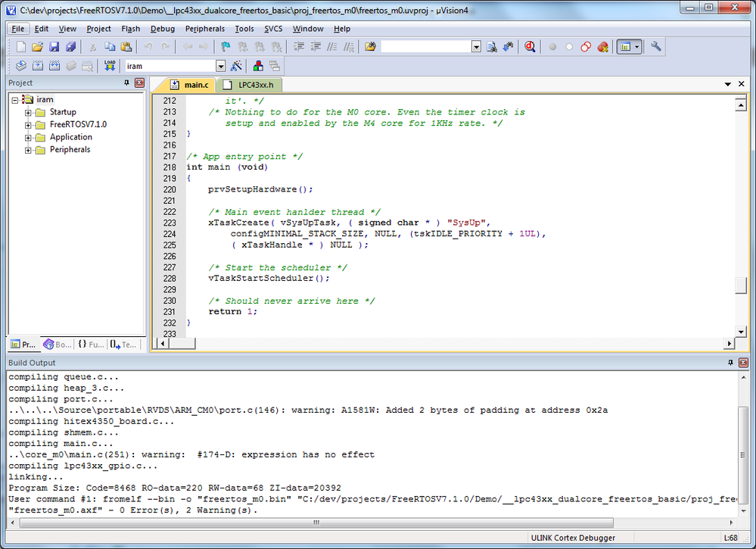This screenshot has height=549, width=756.
Task: Click the Build target icon
Action: point(36,65)
